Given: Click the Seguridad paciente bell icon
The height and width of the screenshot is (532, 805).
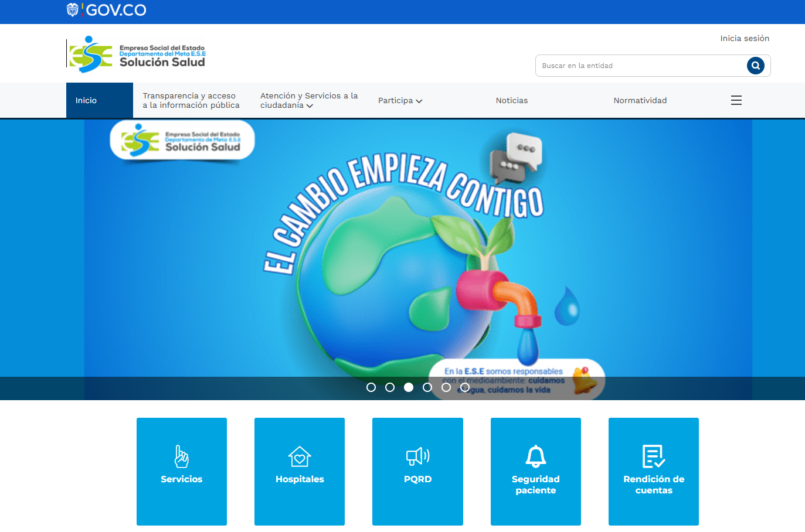Looking at the screenshot, I should point(536,456).
